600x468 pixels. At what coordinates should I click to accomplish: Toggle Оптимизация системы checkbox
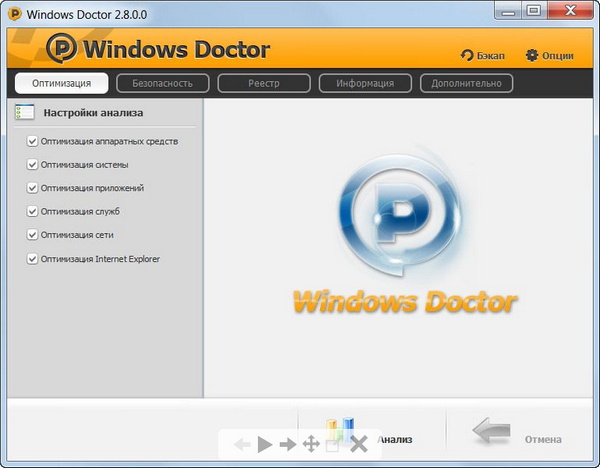pyautogui.click(x=33, y=165)
